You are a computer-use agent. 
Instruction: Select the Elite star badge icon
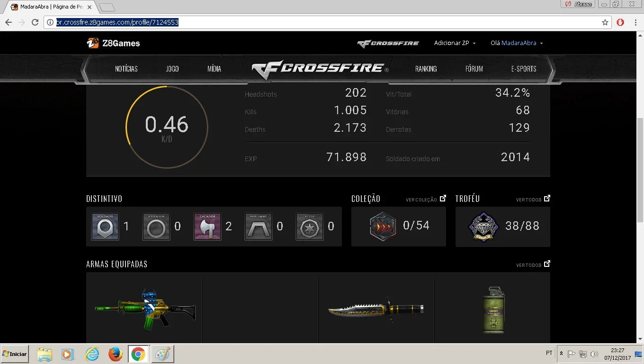coord(310,227)
